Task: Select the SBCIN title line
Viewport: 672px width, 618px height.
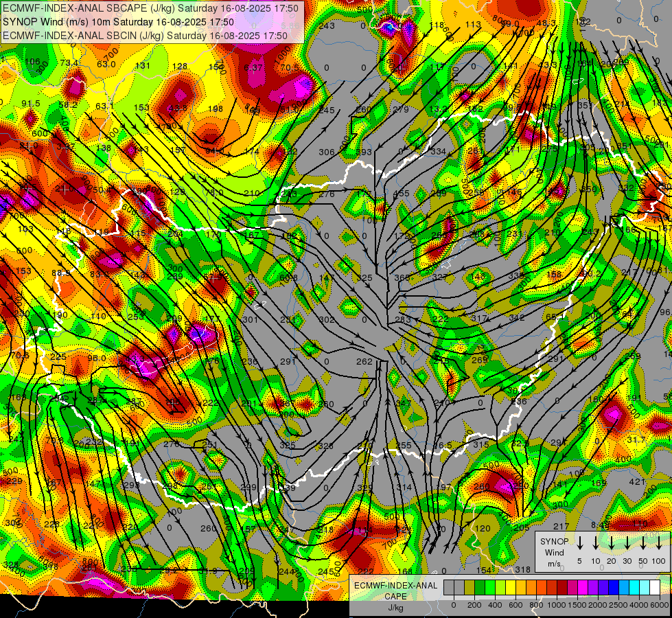Action: tap(145, 36)
